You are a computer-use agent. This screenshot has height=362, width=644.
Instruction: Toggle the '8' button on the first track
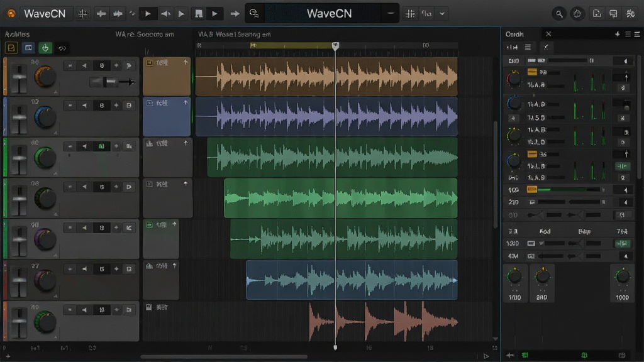101,65
